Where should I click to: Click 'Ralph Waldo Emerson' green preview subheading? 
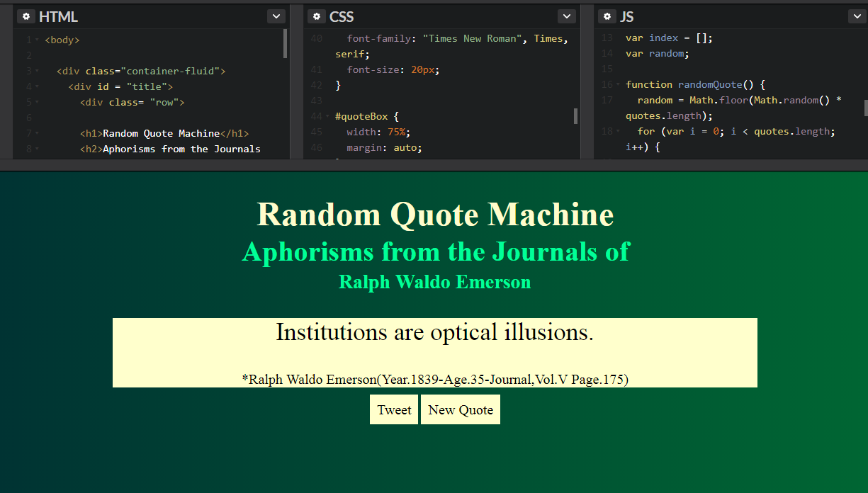[434, 282]
